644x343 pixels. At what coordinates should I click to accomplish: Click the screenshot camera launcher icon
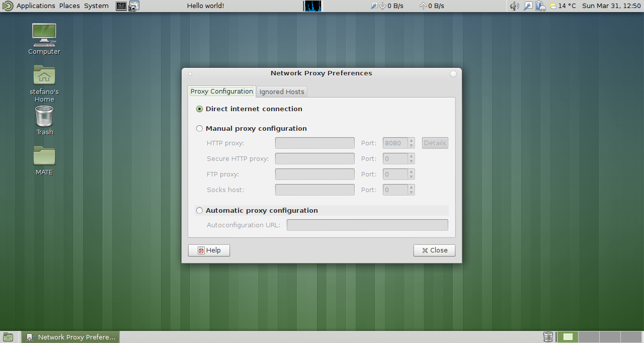tap(133, 6)
